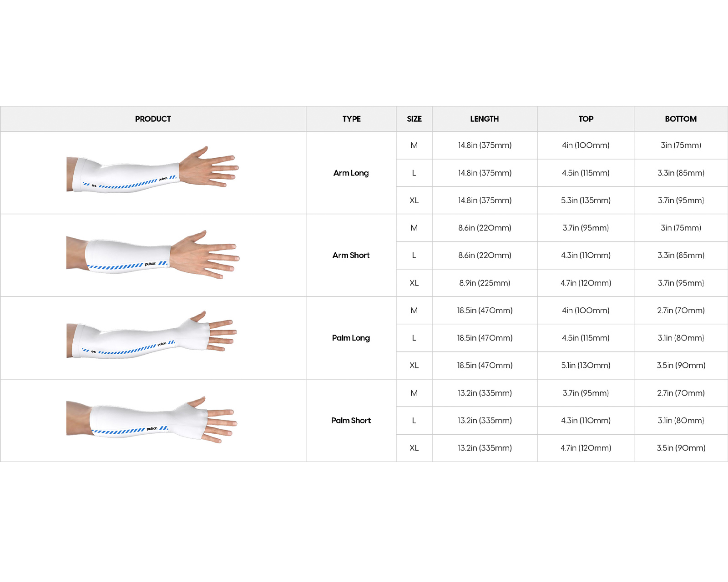Image resolution: width=728 pixels, height=582 pixels.
Task: Select the L size cell for Palm Long
Action: (x=414, y=338)
